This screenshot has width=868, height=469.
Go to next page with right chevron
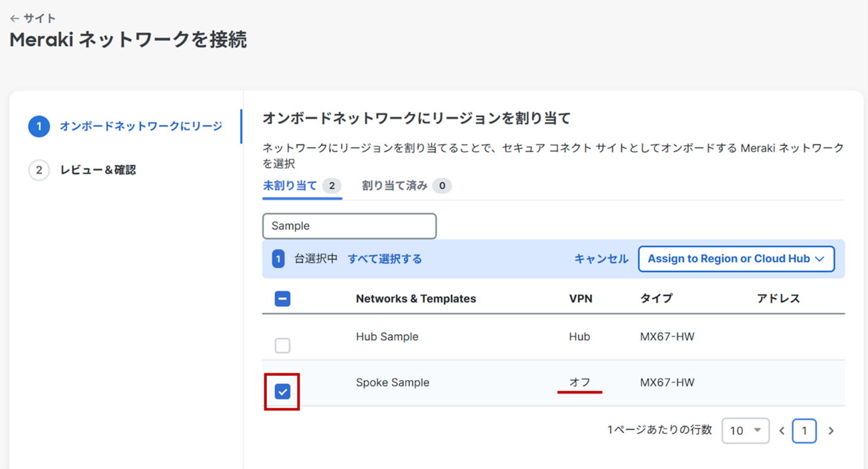pyautogui.click(x=831, y=431)
